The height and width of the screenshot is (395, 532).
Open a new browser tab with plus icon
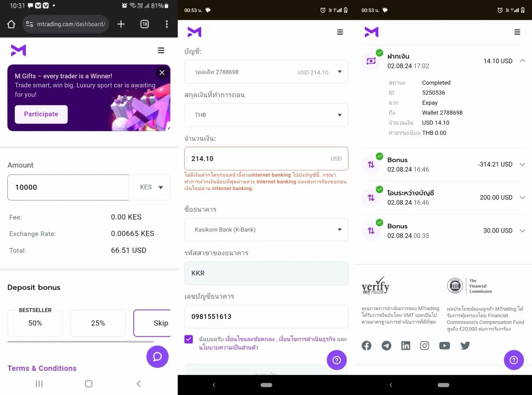(121, 24)
